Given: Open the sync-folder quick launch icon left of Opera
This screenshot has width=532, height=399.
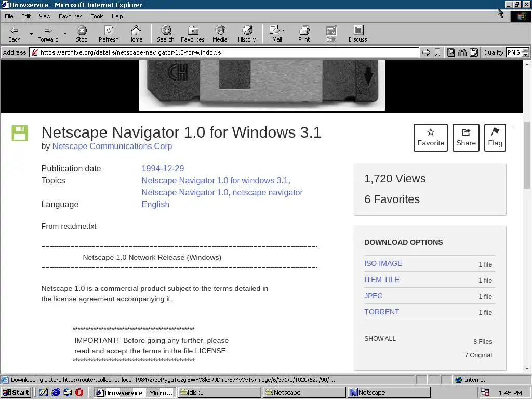Looking at the screenshot, I should click(68, 393).
